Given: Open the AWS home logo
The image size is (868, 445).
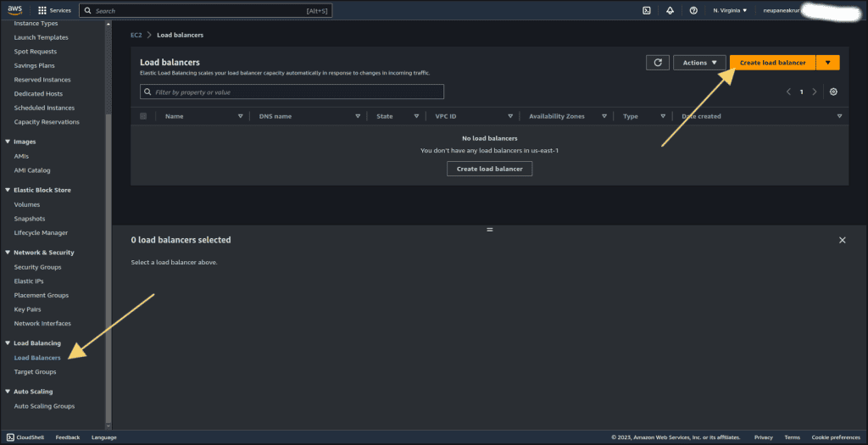Looking at the screenshot, I should [x=15, y=10].
